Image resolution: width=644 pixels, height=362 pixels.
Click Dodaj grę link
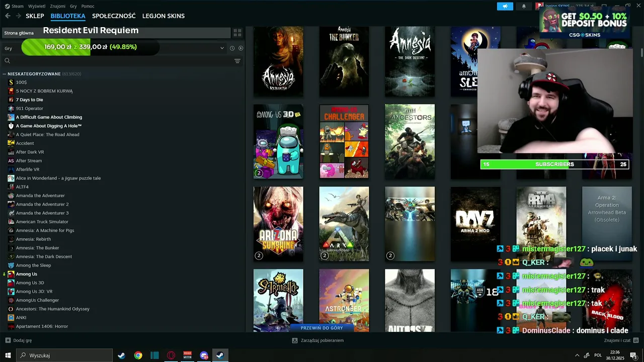(23, 340)
